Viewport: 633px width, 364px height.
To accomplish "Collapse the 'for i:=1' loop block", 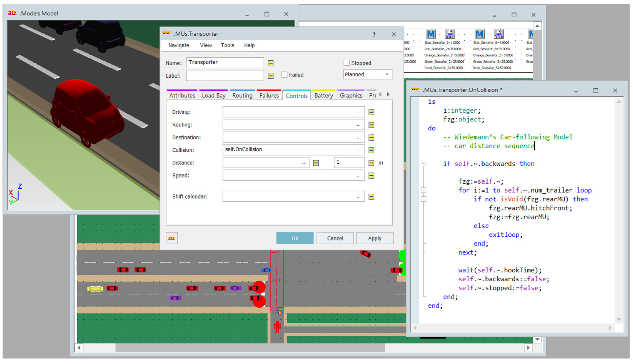I will tap(423, 190).
